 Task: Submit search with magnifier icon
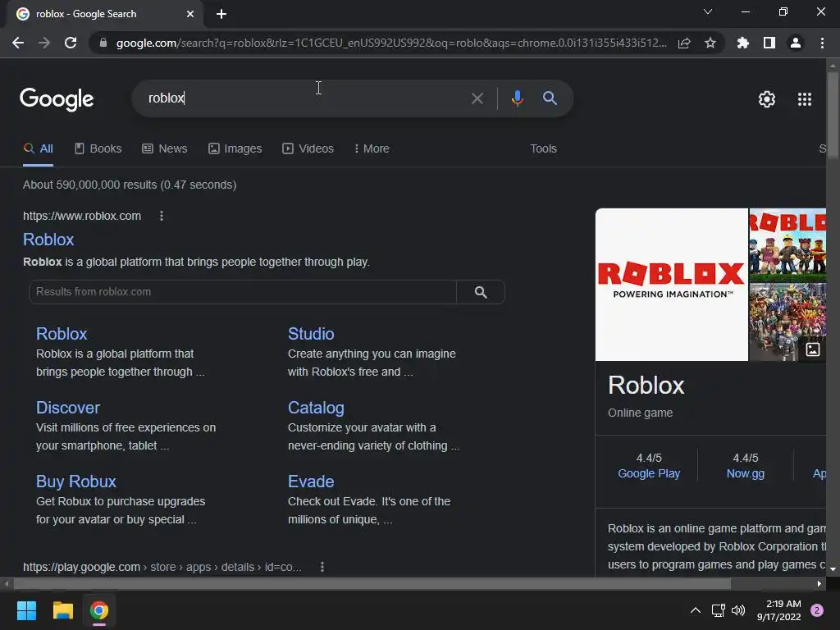click(550, 98)
